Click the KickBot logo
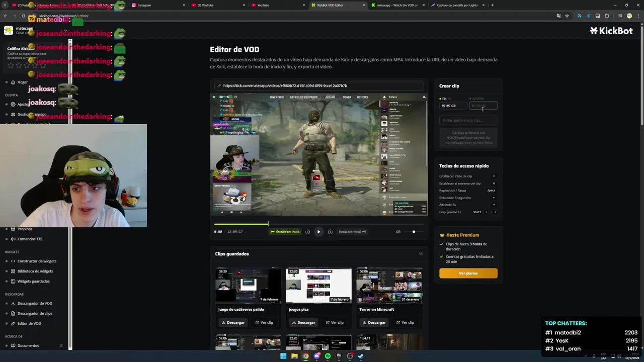 [611, 31]
